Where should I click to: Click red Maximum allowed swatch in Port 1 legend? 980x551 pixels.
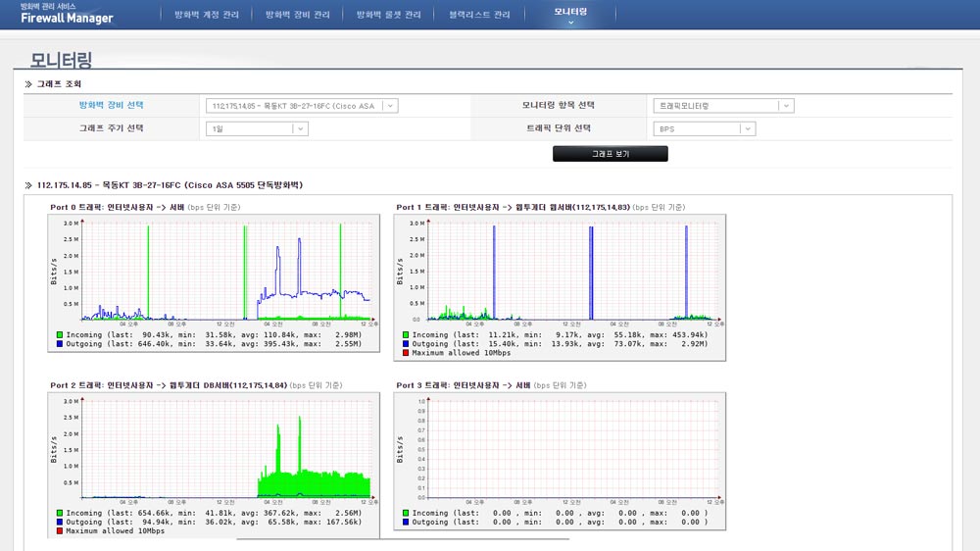click(406, 353)
